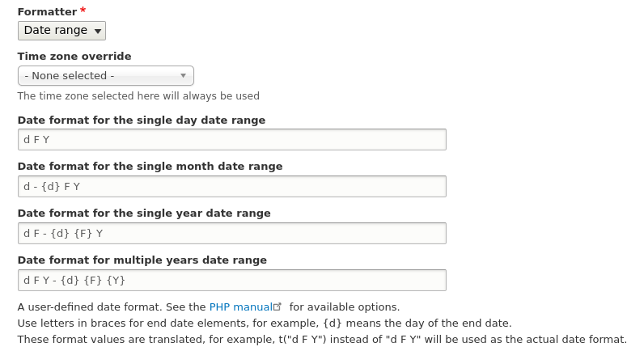This screenshot has height=351, width=644.
Task: Open the Formatter "Date range" dropdown
Action: tap(61, 31)
